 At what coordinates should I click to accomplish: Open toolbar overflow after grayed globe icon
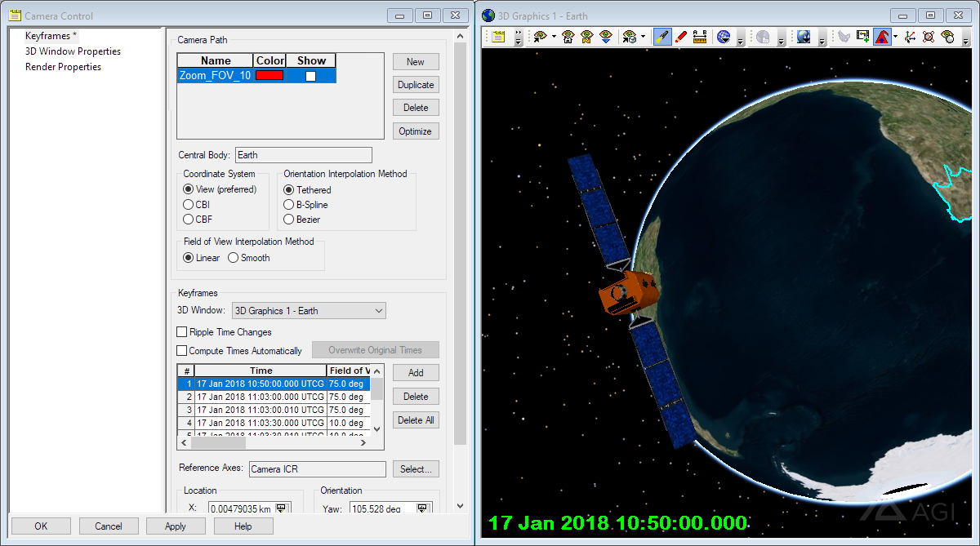[781, 37]
